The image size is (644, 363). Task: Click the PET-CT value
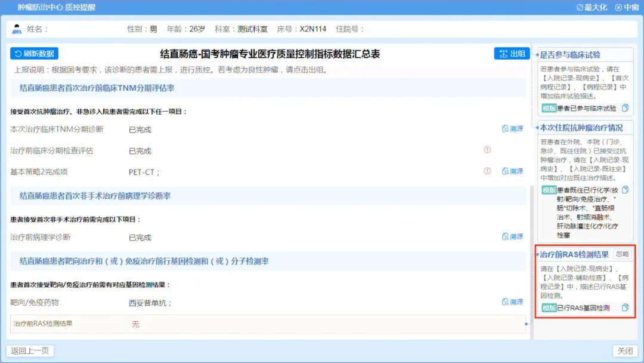(x=144, y=172)
